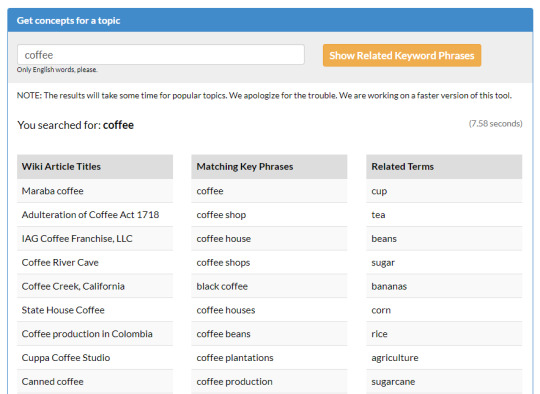Select the Maraba coffee wiki title
Viewport: 540px width, 394px height.
pyautogui.click(x=95, y=191)
